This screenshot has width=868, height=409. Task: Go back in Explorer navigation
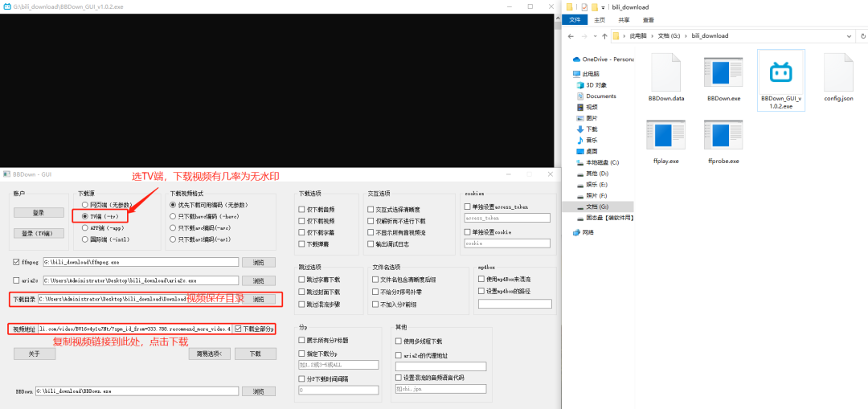[570, 36]
